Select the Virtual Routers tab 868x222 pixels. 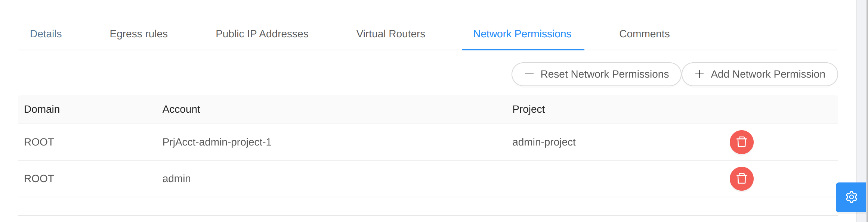point(391,34)
